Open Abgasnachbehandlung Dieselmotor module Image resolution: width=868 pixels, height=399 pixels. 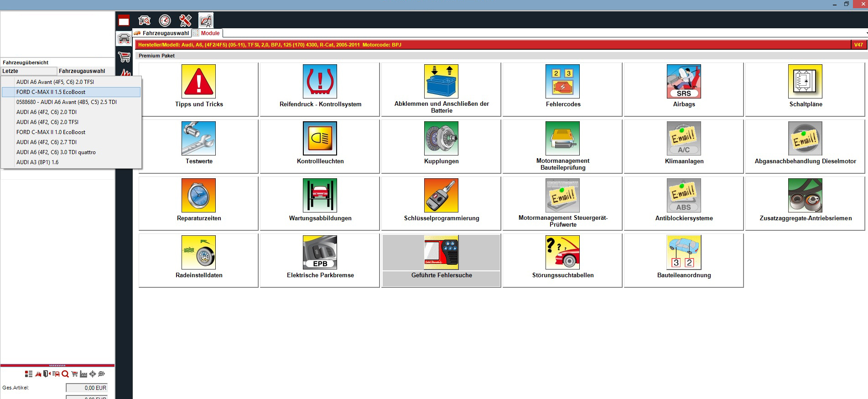[x=805, y=146]
